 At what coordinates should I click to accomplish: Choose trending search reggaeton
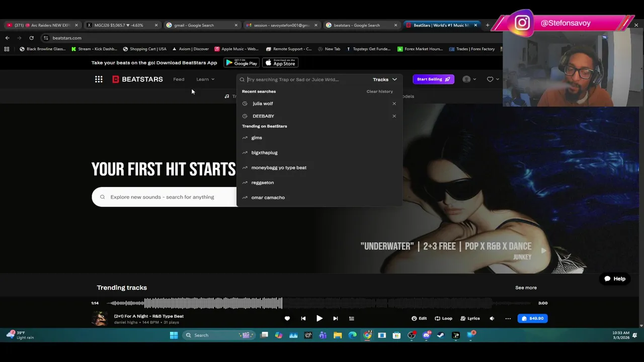[x=263, y=183]
